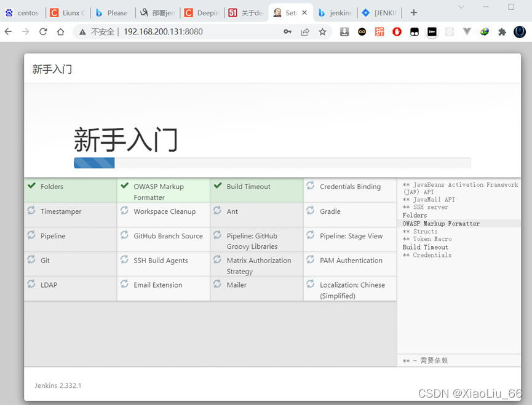Go back with the browser back arrow
Image resolution: width=532 pixels, height=405 pixels.
[x=8, y=32]
